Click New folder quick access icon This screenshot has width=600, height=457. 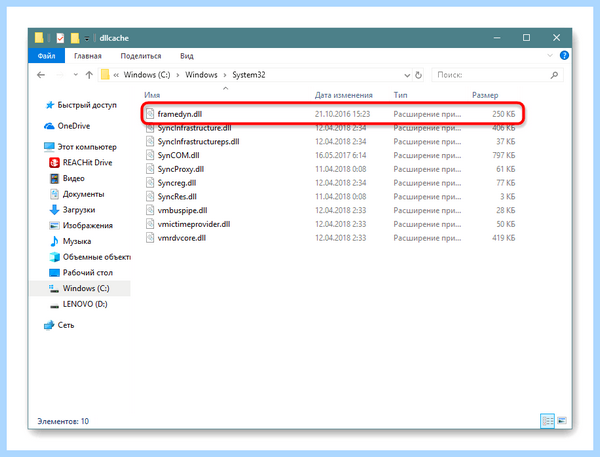tap(75, 38)
